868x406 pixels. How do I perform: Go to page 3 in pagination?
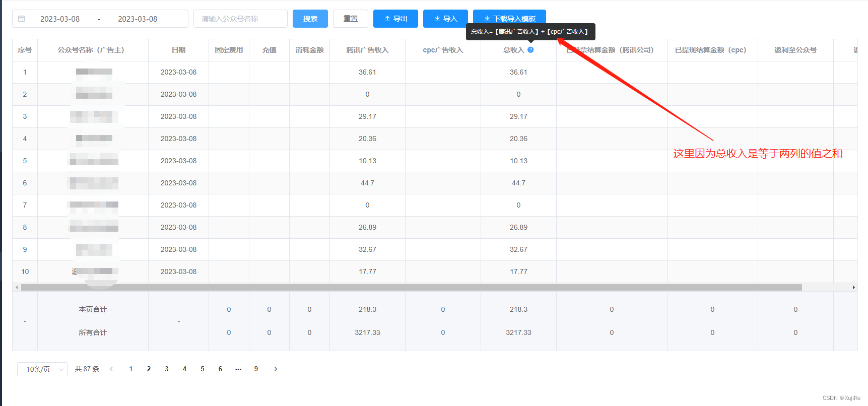click(167, 369)
